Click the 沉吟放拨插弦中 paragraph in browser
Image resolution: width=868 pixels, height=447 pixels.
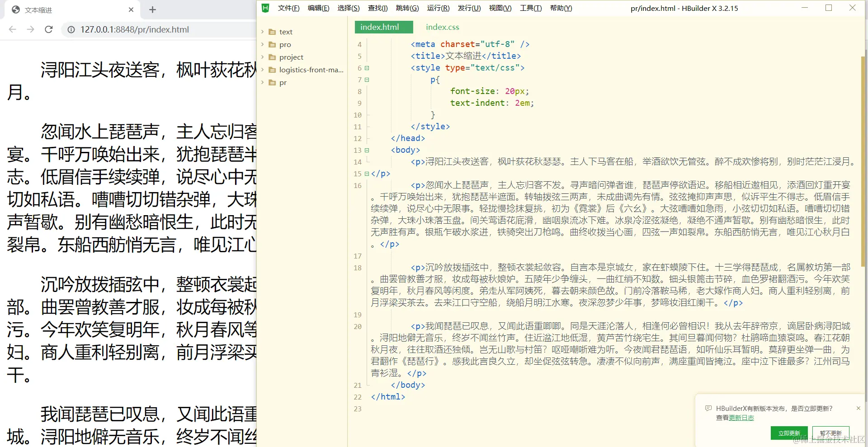[x=131, y=329]
